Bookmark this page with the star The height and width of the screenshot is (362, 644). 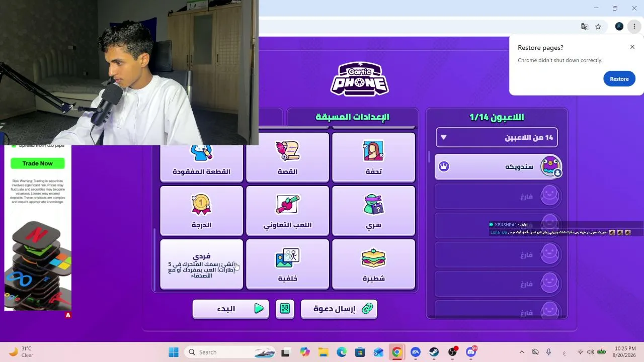coord(598,27)
